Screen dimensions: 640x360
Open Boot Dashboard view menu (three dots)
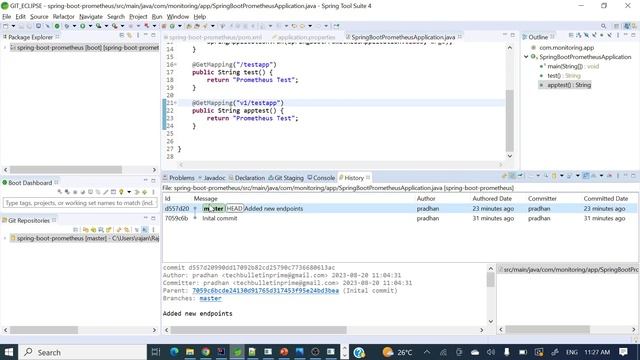click(153, 192)
